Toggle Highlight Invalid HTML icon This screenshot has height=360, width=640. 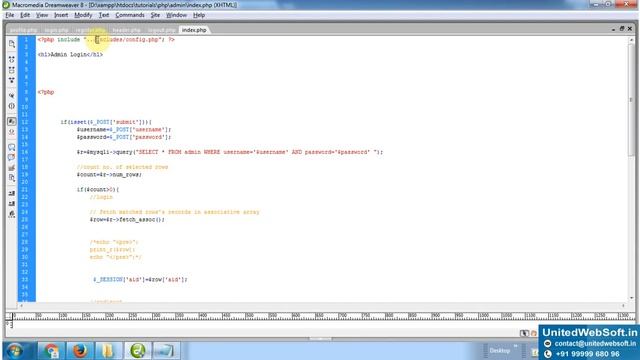[11, 132]
